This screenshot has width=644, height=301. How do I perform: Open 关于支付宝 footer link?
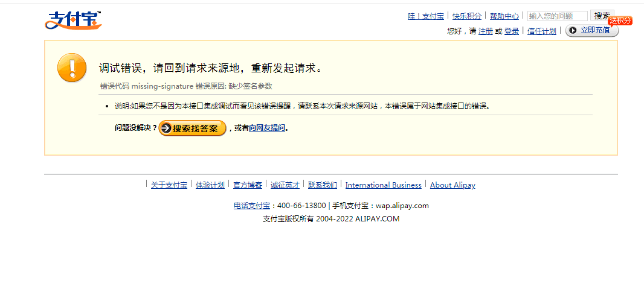pyautogui.click(x=169, y=185)
